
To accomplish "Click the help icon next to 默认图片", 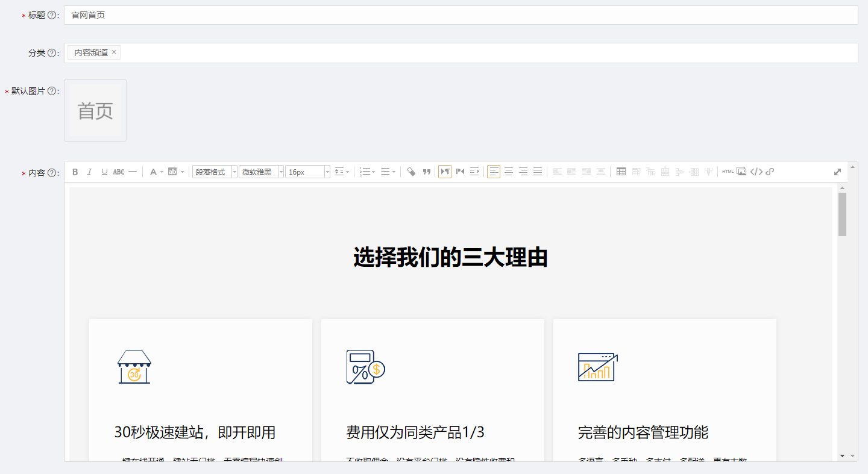I will [x=51, y=91].
